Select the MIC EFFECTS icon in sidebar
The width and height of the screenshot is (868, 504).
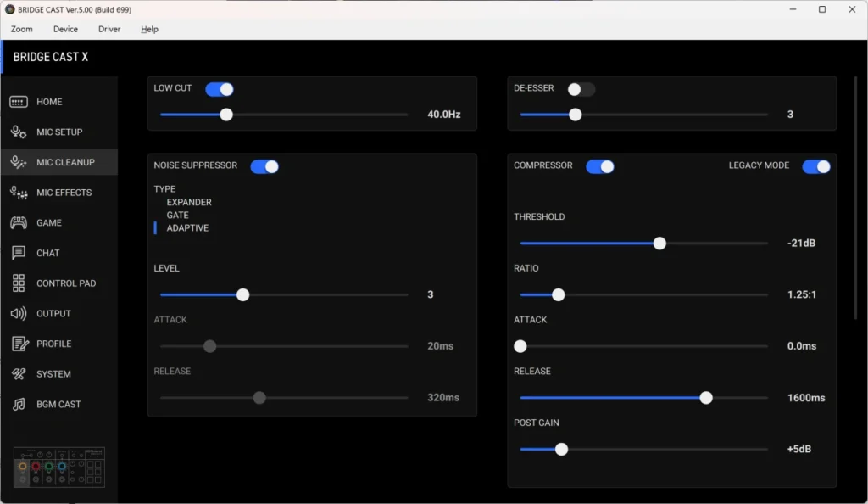tap(19, 193)
